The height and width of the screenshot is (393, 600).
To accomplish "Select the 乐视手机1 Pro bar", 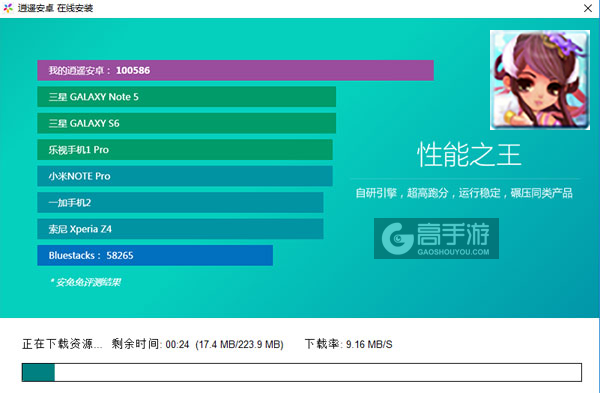I will 185,150.
